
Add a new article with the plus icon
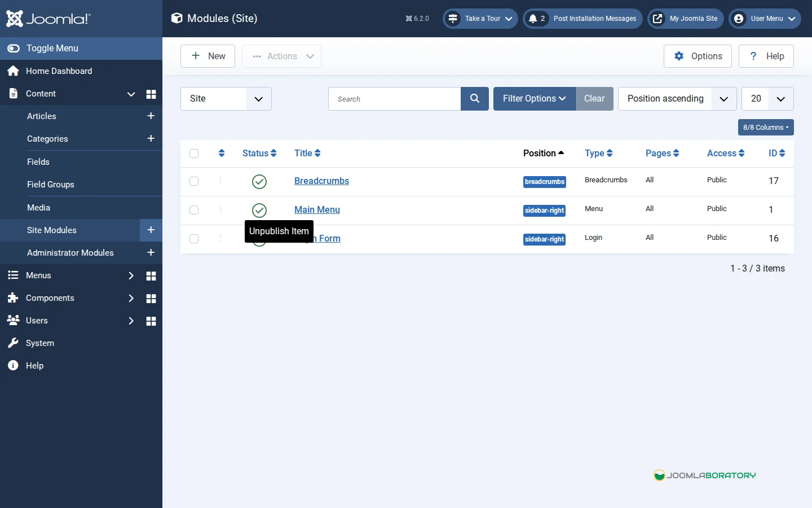pos(151,116)
